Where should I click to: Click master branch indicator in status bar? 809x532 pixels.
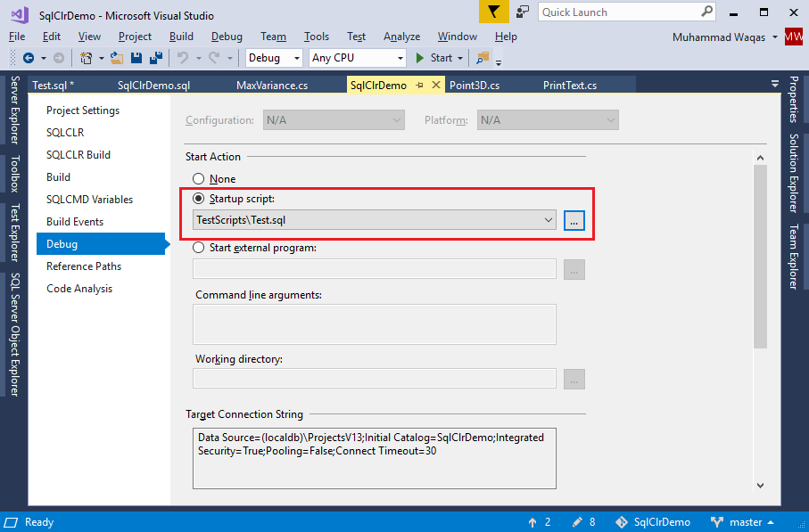pos(742,522)
